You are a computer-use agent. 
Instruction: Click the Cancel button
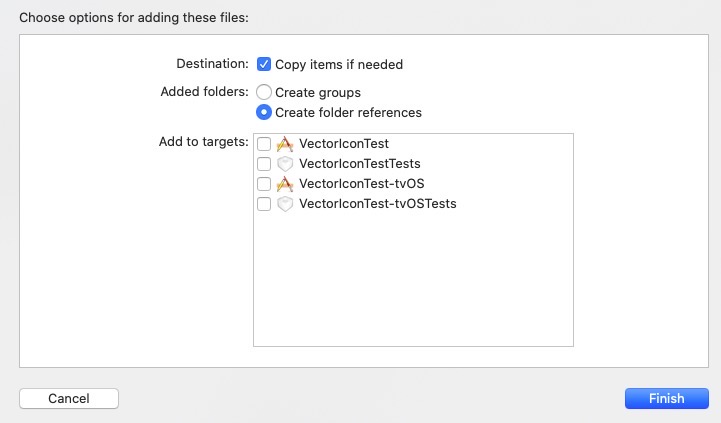point(69,398)
